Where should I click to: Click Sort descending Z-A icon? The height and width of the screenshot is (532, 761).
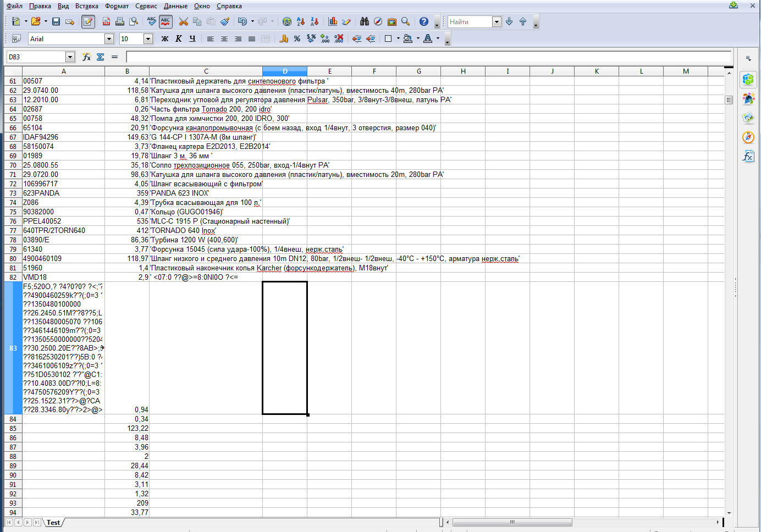click(x=315, y=21)
